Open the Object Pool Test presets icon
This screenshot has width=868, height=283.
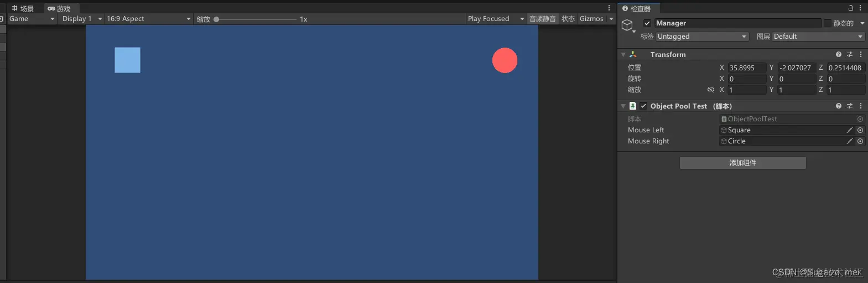(850, 106)
